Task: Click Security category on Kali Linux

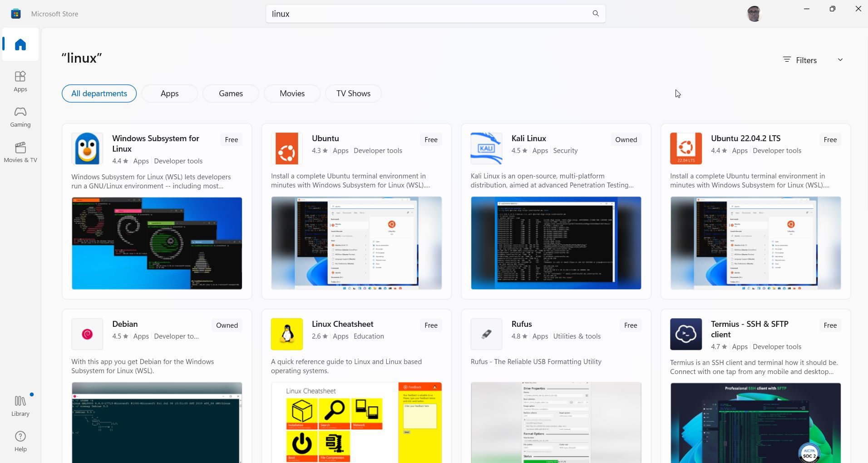Action: click(565, 151)
